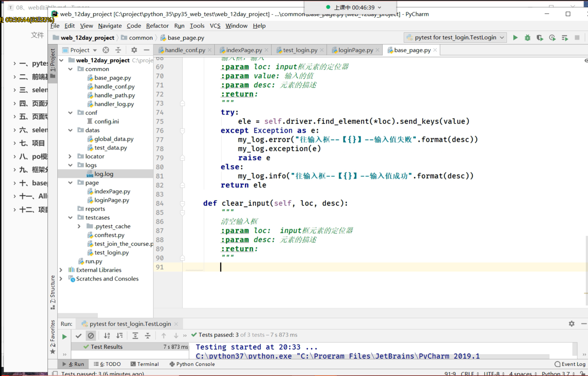
Task: Click the green Run button in toolbar
Action: pos(515,38)
